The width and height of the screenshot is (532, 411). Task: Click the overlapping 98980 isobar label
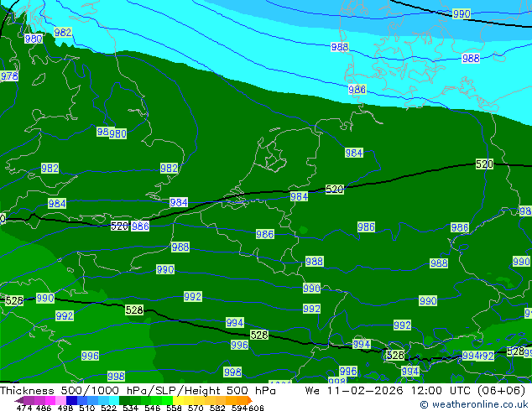click(112, 133)
